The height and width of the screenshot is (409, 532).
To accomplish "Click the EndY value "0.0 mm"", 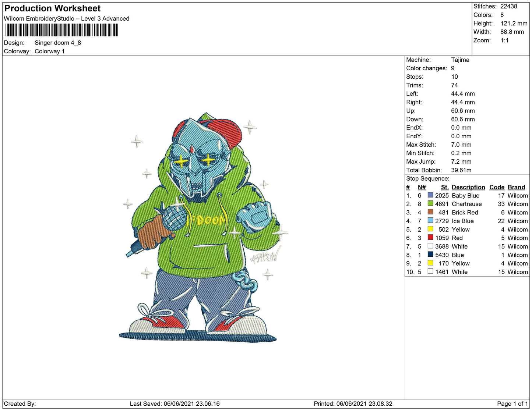I will point(461,136).
